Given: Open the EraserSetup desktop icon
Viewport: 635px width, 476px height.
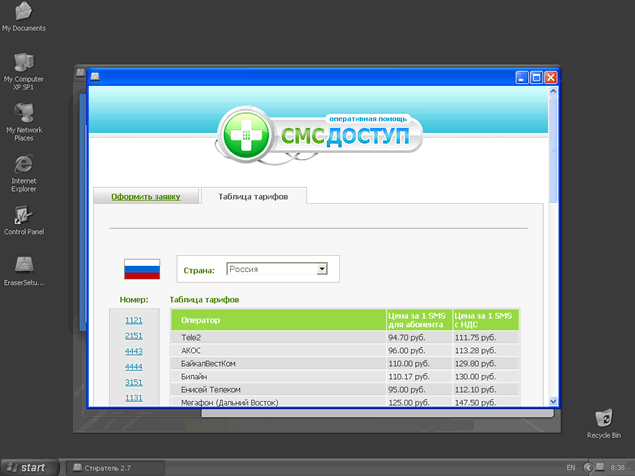Looking at the screenshot, I should tap(23, 266).
